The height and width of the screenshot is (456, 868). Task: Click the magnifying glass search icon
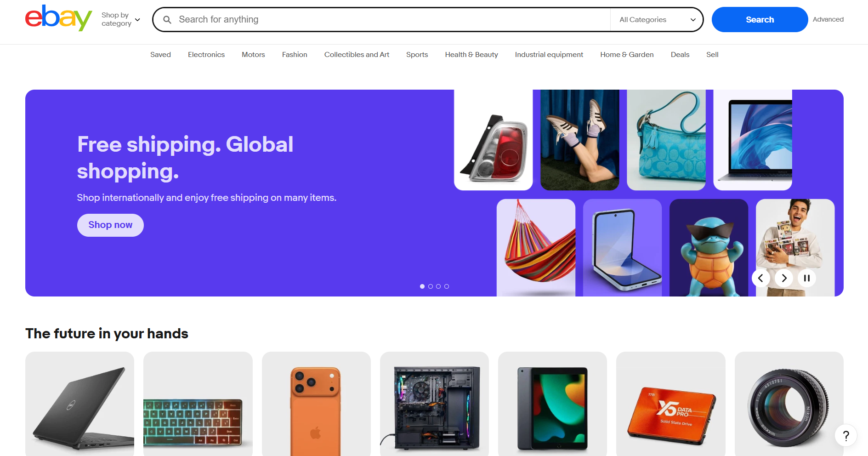click(x=167, y=20)
